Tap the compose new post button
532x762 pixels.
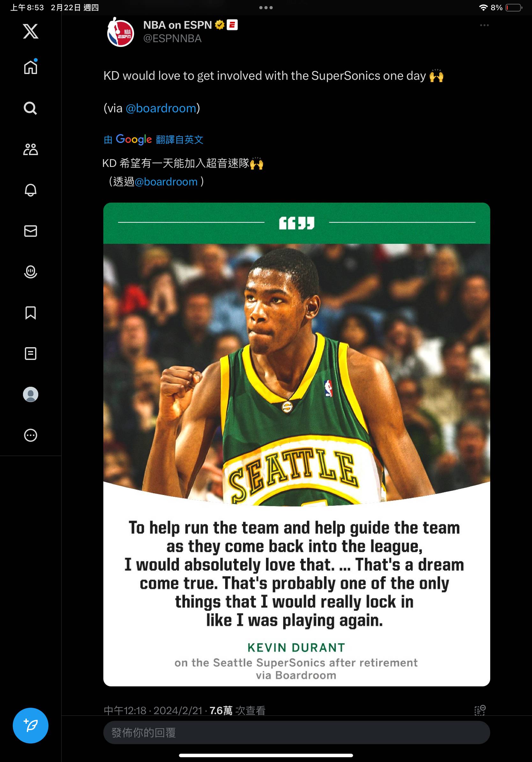(x=31, y=726)
